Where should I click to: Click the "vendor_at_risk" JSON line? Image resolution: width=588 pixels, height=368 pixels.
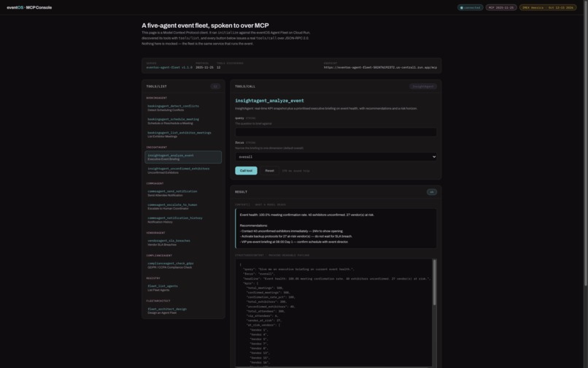[x=264, y=321]
